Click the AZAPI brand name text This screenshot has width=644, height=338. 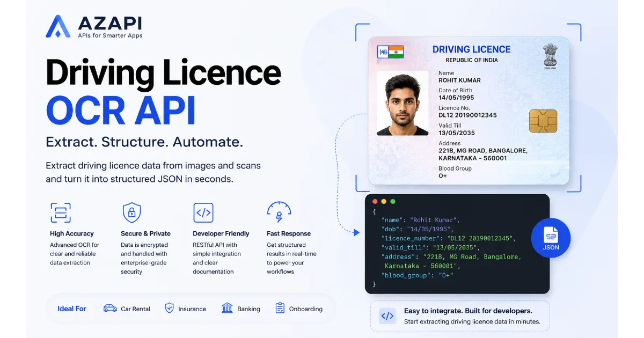pyautogui.click(x=110, y=23)
